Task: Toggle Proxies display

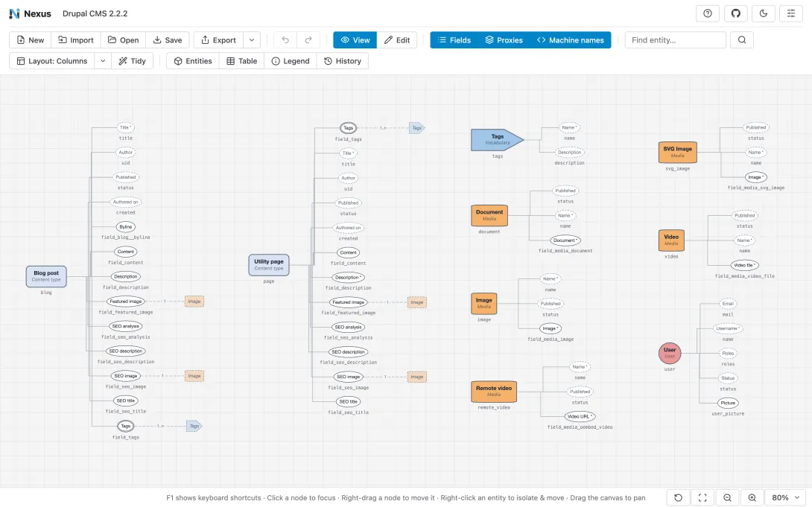Action: pyautogui.click(x=504, y=40)
